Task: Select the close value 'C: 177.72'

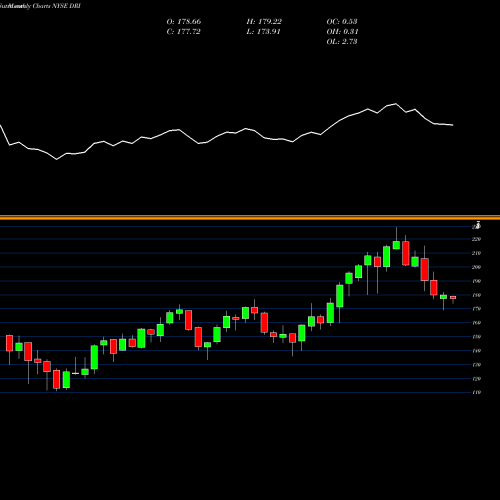Action: pyautogui.click(x=183, y=32)
